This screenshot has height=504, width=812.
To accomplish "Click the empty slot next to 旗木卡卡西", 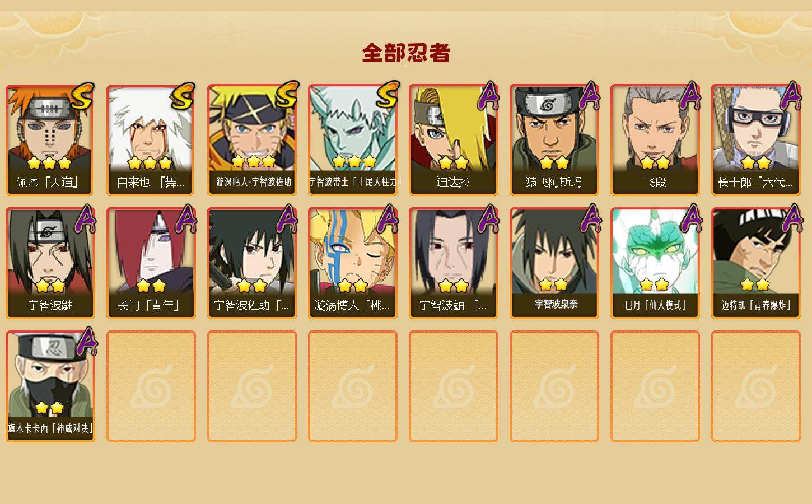I will [x=151, y=386].
